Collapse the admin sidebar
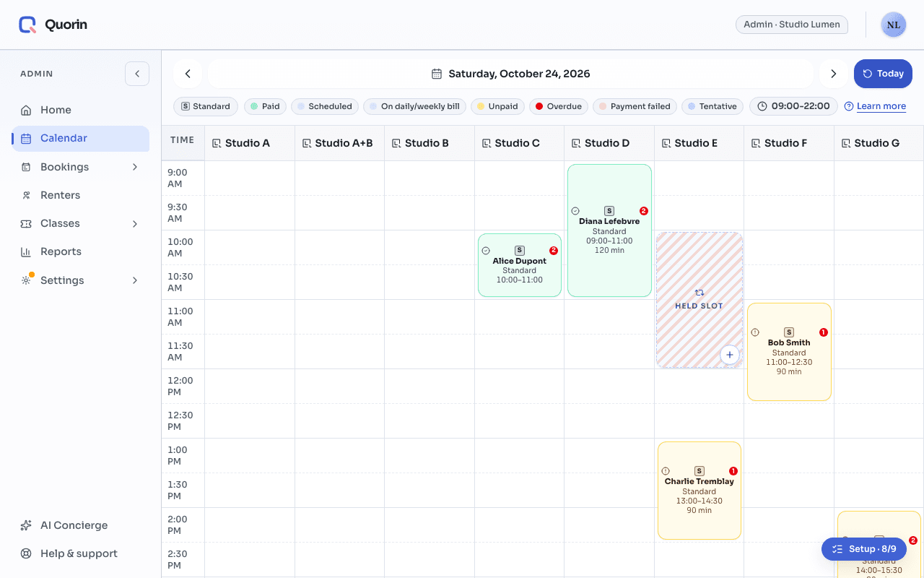The width and height of the screenshot is (924, 578). [137, 74]
